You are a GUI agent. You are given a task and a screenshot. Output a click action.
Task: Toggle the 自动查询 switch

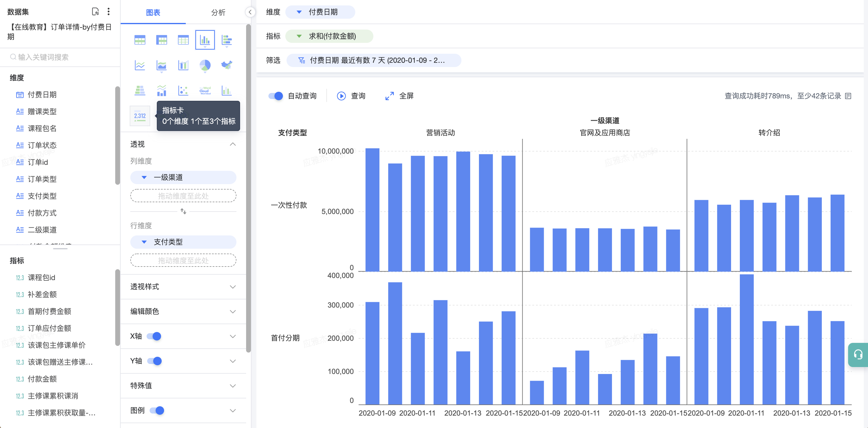[x=276, y=96]
